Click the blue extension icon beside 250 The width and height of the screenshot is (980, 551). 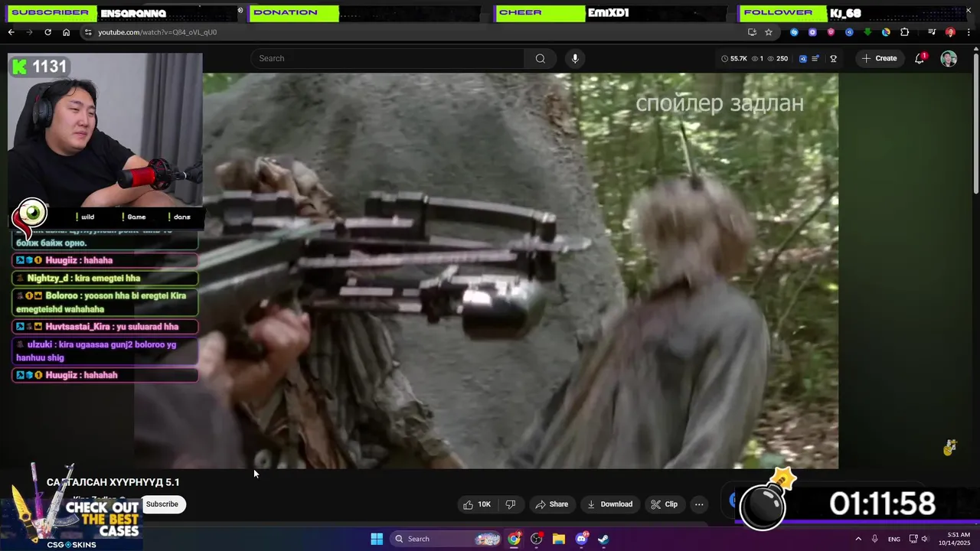802,58
